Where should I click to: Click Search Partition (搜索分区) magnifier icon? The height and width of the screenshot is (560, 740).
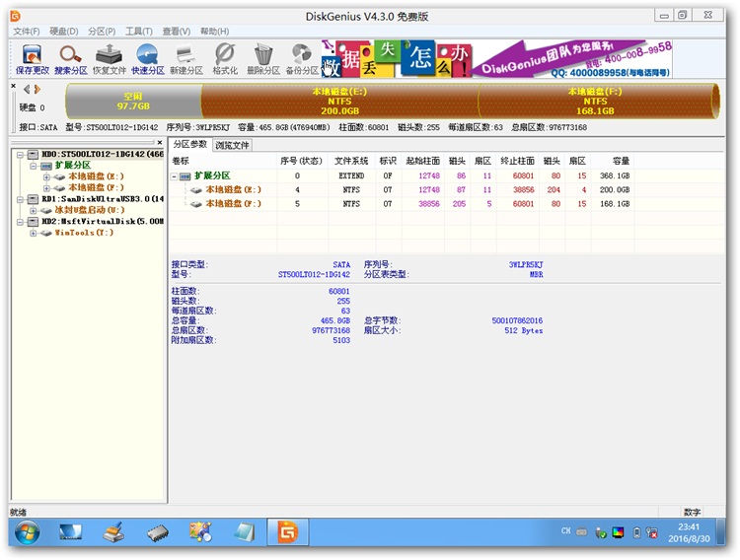[x=71, y=59]
